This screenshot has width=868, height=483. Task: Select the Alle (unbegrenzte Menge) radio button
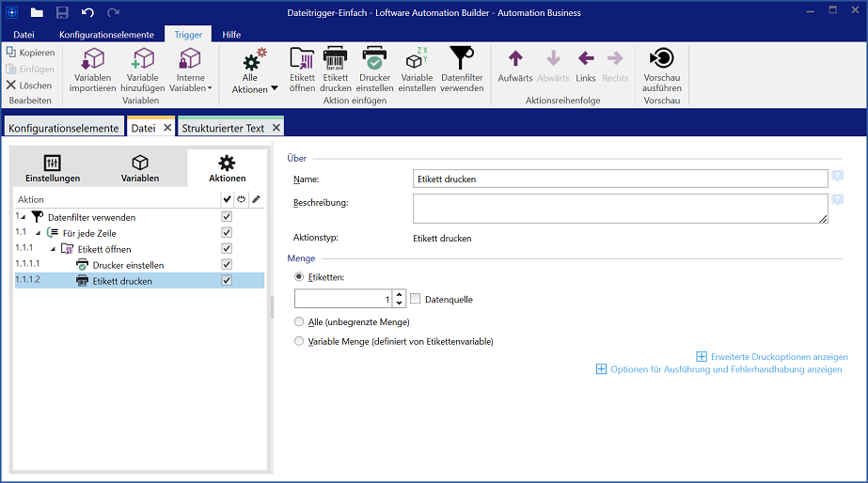tap(300, 321)
